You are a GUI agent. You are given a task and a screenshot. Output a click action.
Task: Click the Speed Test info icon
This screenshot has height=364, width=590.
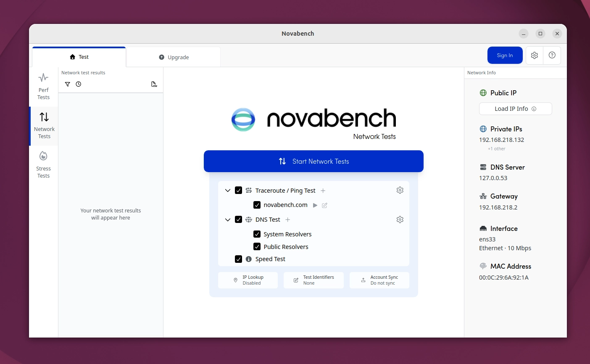[x=249, y=259]
